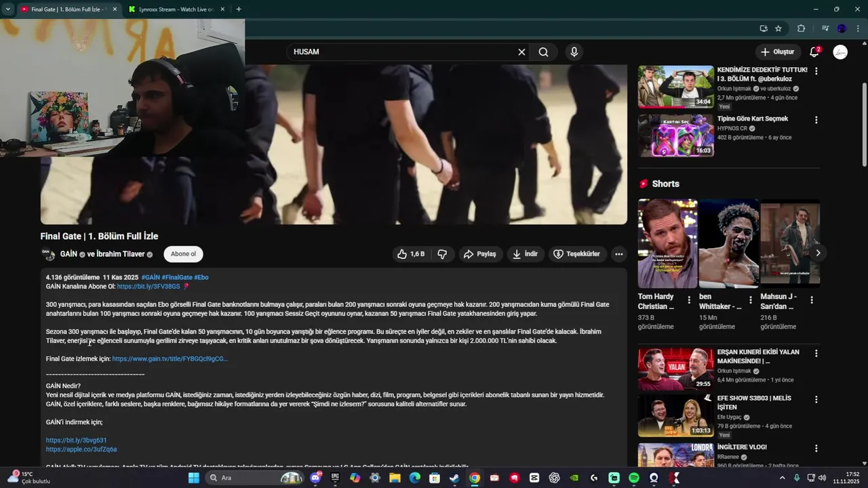Open the ben Whittaker short thumbnail
The width and height of the screenshot is (868, 488).
729,243
